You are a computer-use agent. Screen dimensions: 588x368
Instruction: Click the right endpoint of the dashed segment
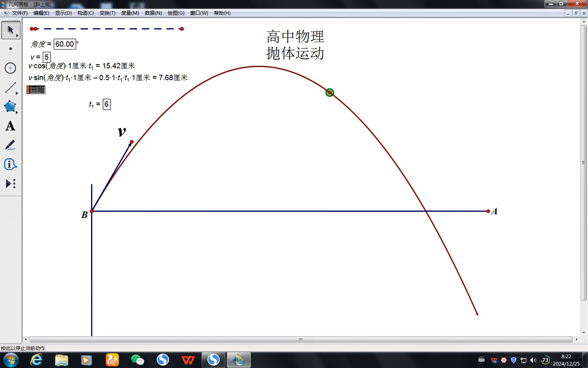pos(182,29)
